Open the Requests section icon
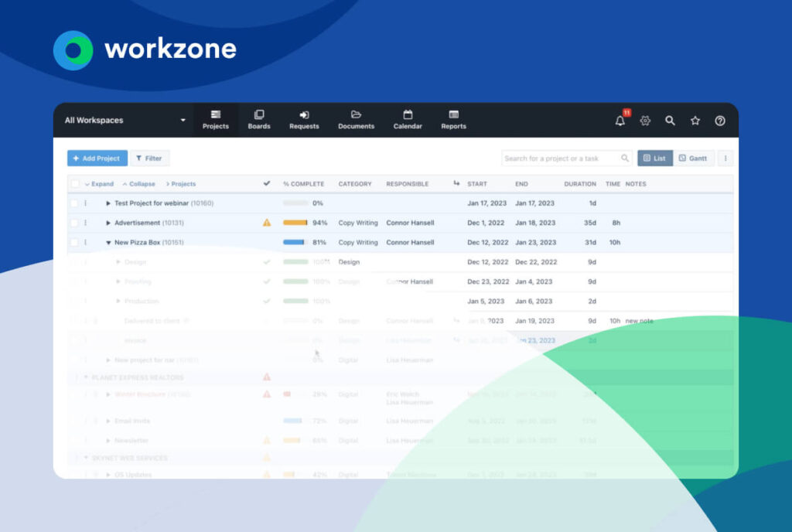Image resolution: width=792 pixels, height=532 pixels. [x=304, y=118]
